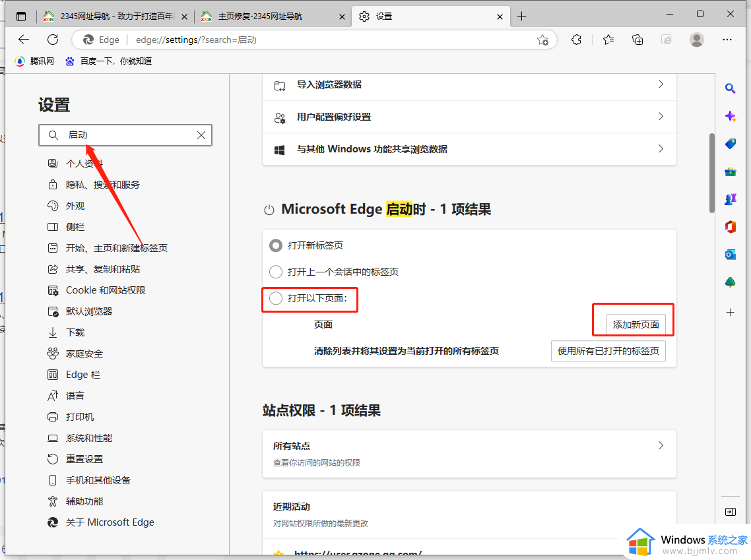Screen dimensions: 751x560
Task: Select 打开上一个会话中的标签页 radio option
Action: [x=275, y=272]
